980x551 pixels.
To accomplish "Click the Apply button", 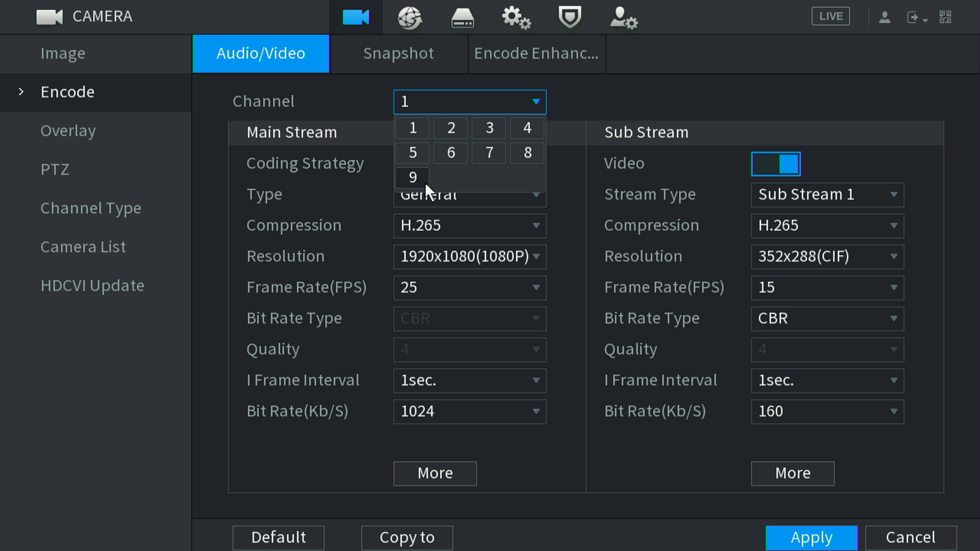I will pos(811,537).
